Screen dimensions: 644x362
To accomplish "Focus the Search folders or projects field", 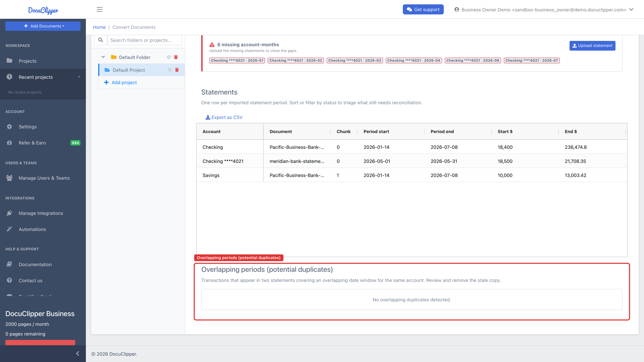I will click(145, 40).
